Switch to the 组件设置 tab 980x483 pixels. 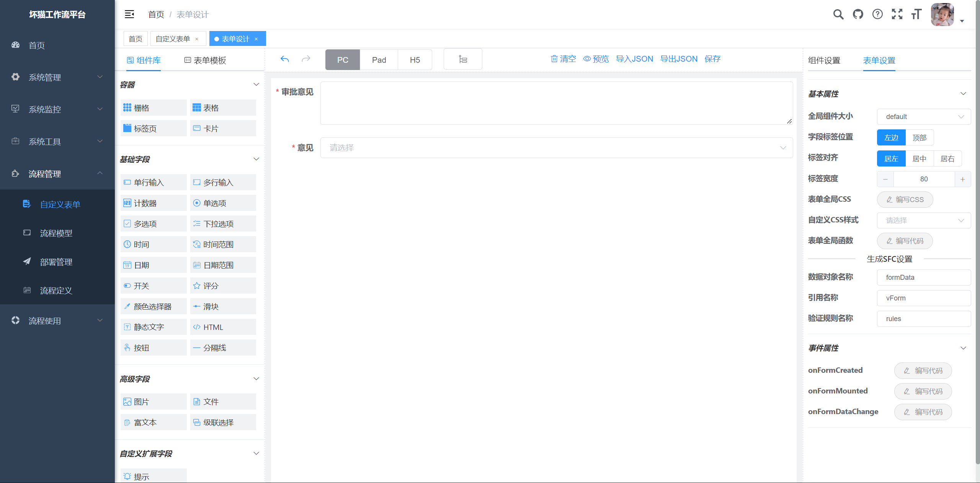pos(824,60)
